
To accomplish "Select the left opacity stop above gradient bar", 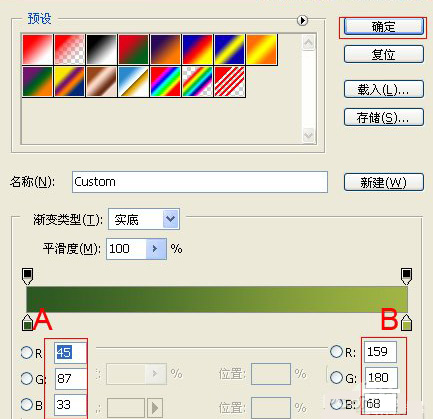I will 28,276.
